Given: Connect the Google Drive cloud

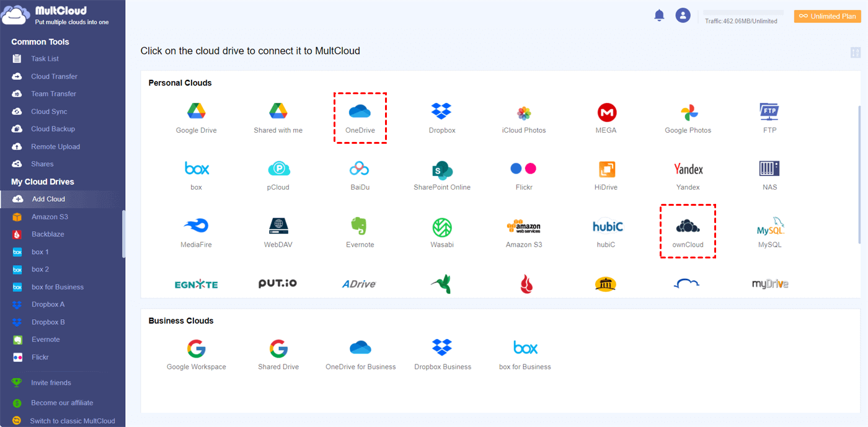Looking at the screenshot, I should pos(196,118).
